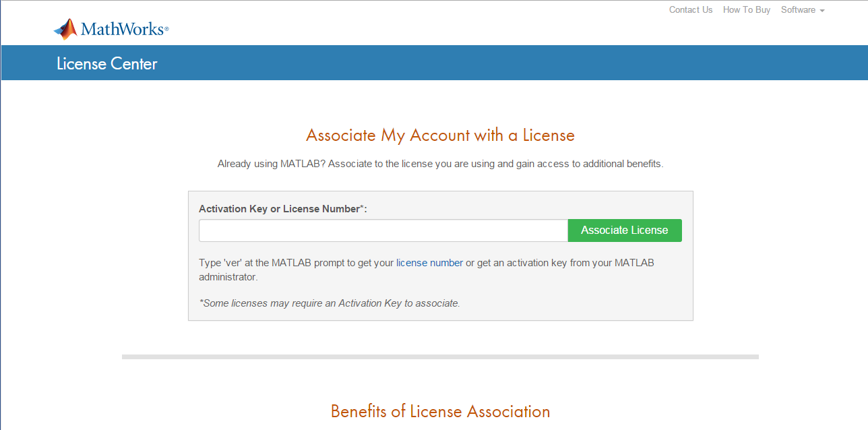Open the How To Buy link
Viewport: 868px width, 430px height.
(746, 9)
